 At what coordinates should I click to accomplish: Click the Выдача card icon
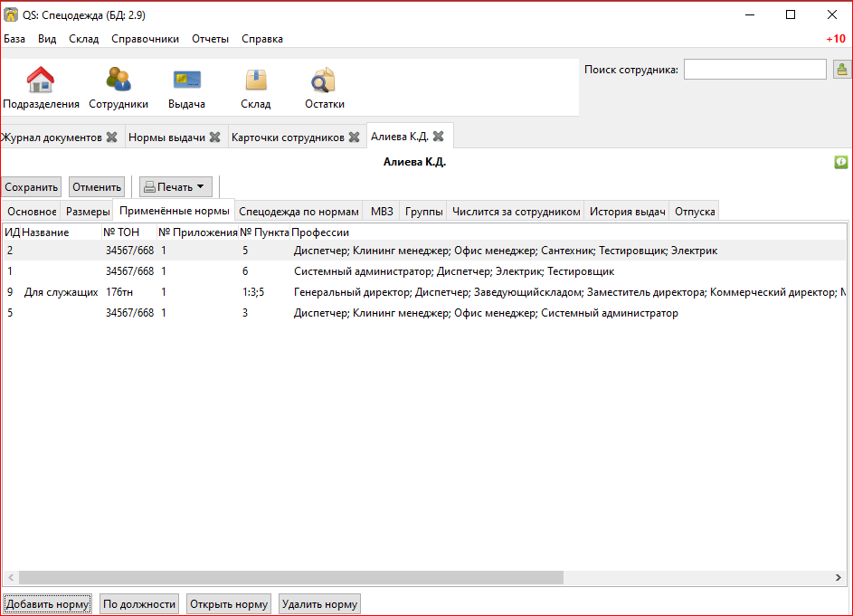[186, 81]
